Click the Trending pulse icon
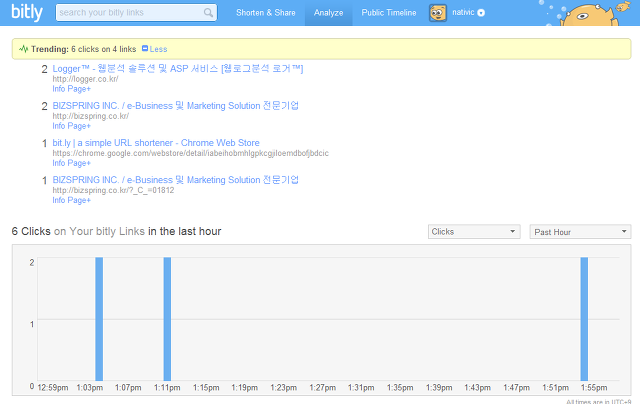The width and height of the screenshot is (640, 404). click(23, 48)
